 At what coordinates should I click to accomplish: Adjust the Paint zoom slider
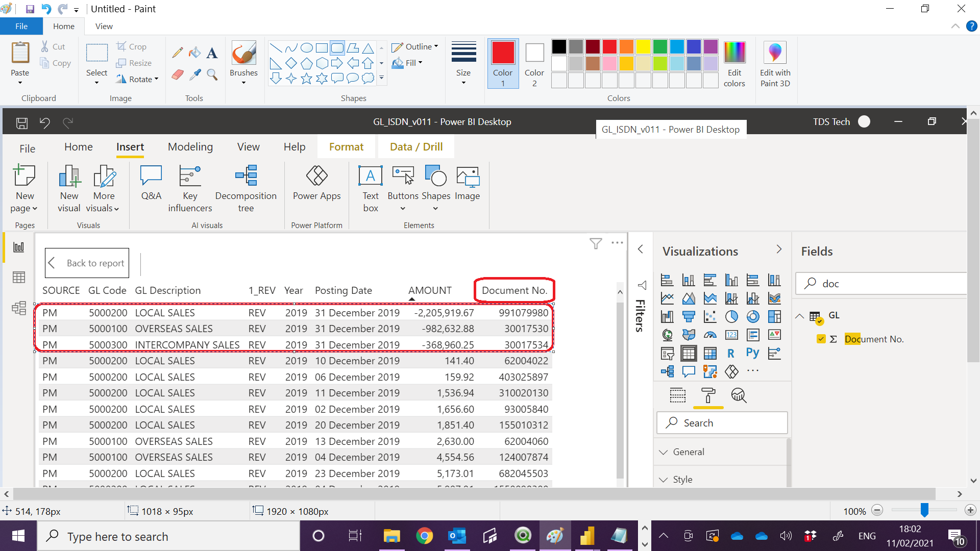tap(924, 510)
